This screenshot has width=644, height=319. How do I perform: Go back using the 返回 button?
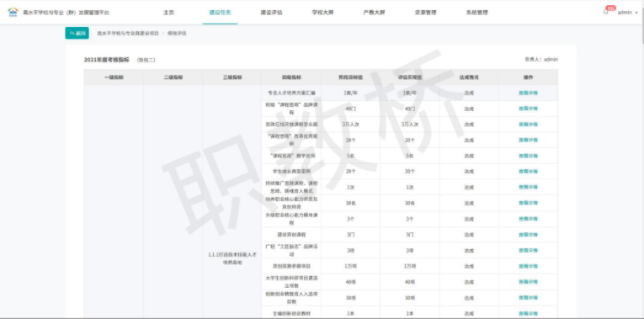point(77,34)
